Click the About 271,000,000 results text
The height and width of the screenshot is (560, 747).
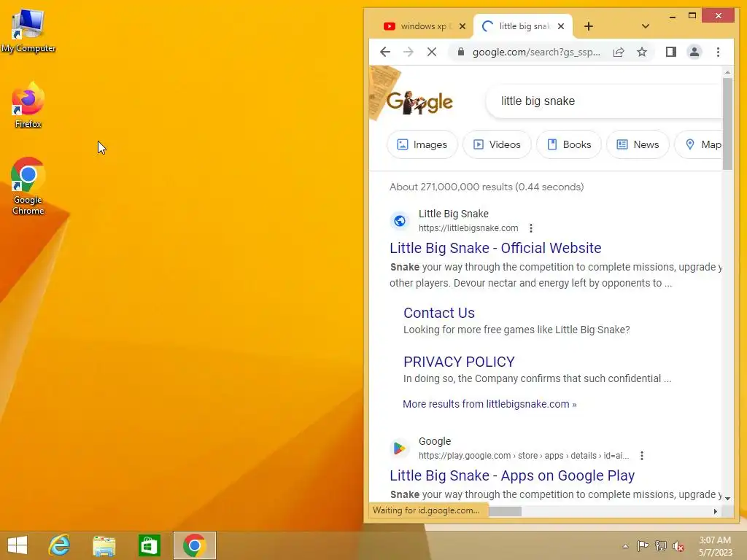pyautogui.click(x=487, y=187)
